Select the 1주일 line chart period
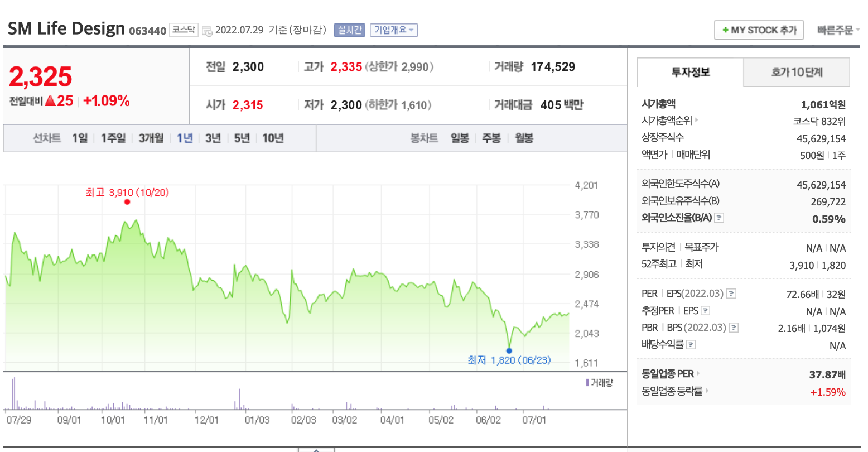868x452 pixels. [x=113, y=138]
